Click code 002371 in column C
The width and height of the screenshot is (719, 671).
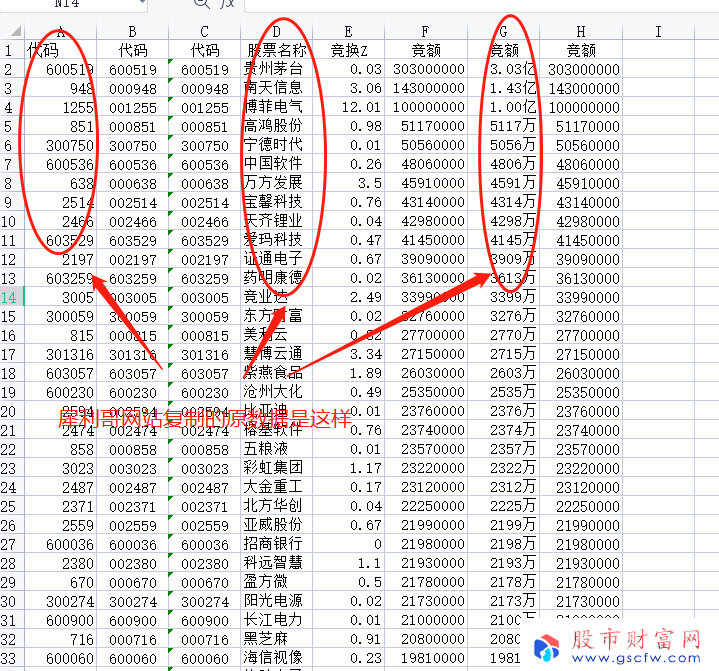coord(205,506)
